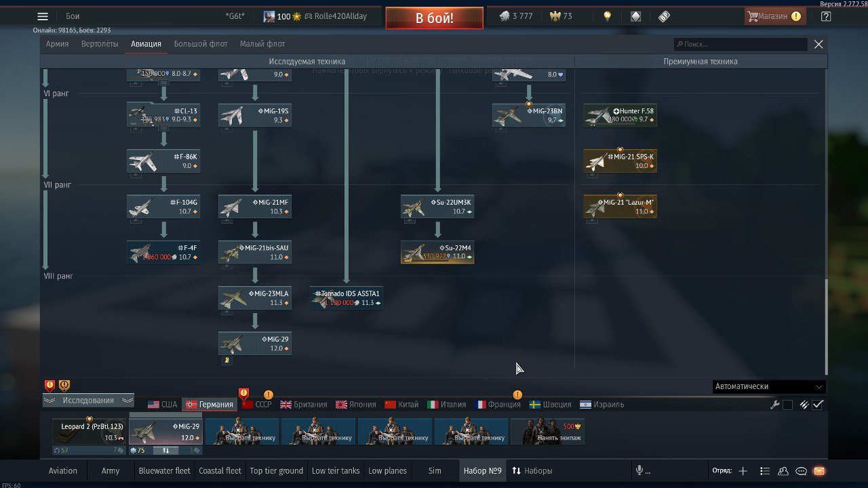Select СССР nation tab
Screen dimensions: 868x488
click(x=257, y=405)
